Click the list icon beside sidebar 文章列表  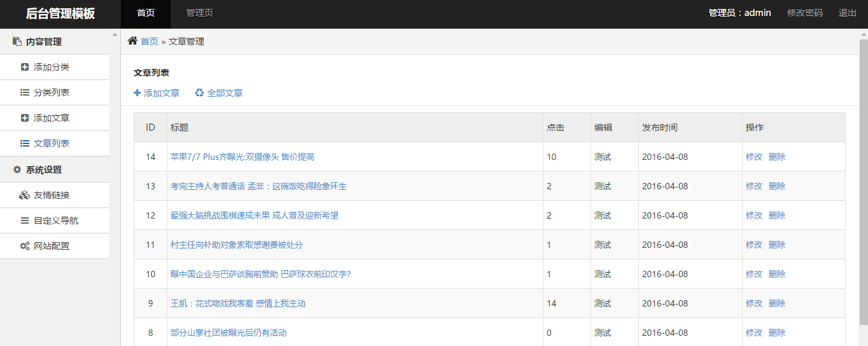point(25,143)
